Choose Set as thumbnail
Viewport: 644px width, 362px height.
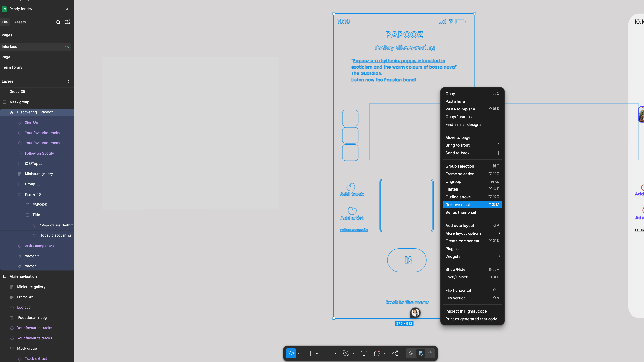point(472,212)
